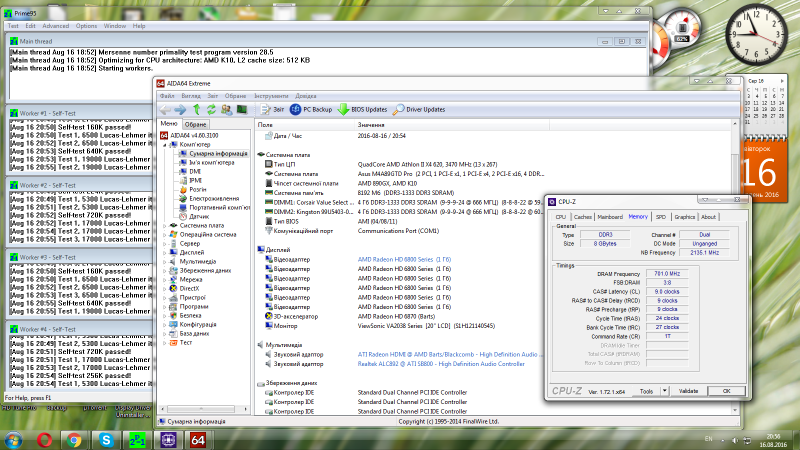Viewport: 800px width, 450px height.
Task: Click the BIOS Updates toolbar icon
Action: tap(362, 109)
